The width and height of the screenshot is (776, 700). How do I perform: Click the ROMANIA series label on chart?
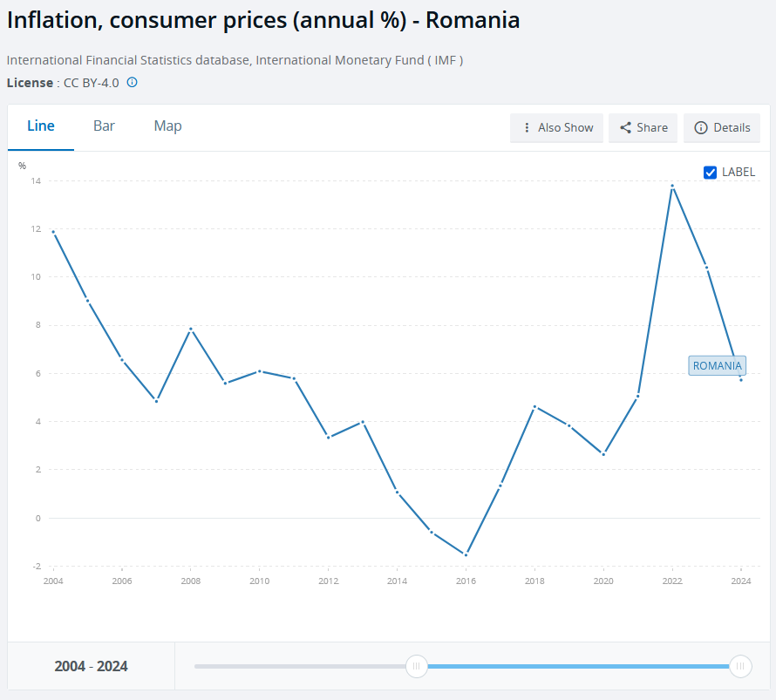717,365
